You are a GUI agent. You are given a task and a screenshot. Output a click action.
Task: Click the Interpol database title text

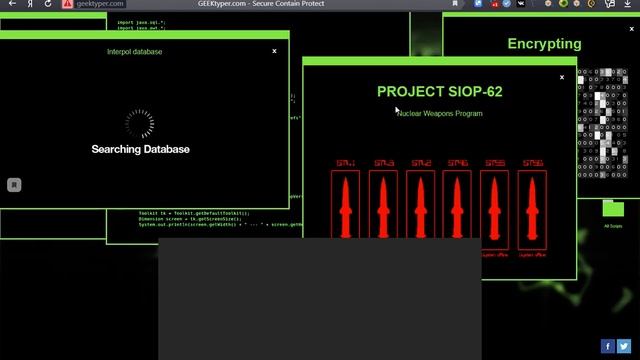(x=135, y=52)
